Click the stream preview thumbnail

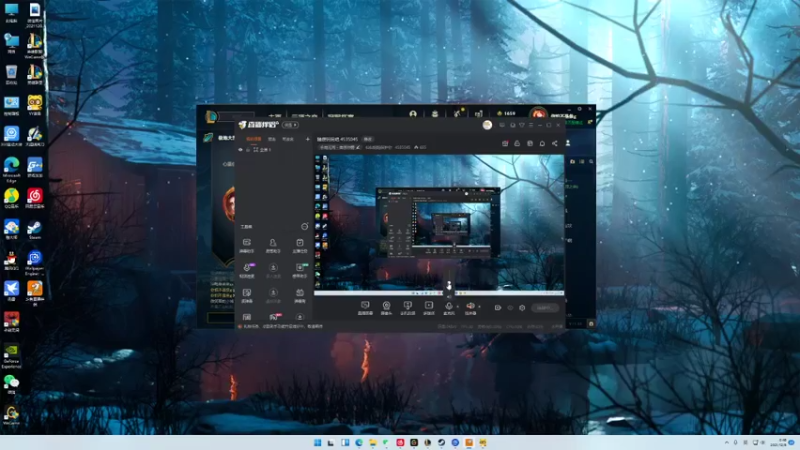tap(439, 224)
